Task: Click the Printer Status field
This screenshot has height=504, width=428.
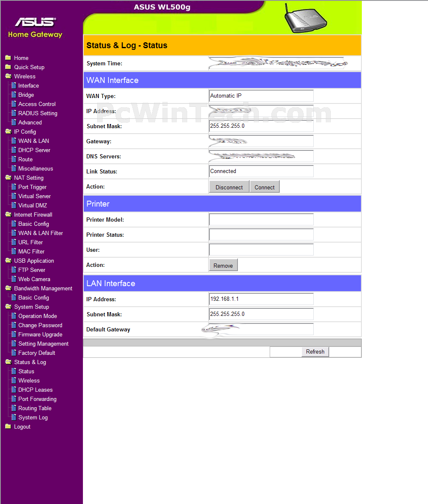Action: point(261,235)
